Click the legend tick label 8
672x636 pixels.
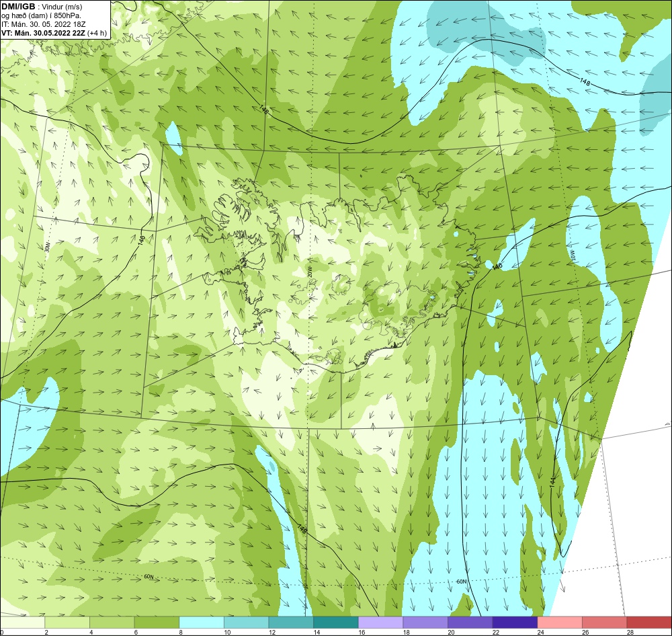pyautogui.click(x=180, y=632)
